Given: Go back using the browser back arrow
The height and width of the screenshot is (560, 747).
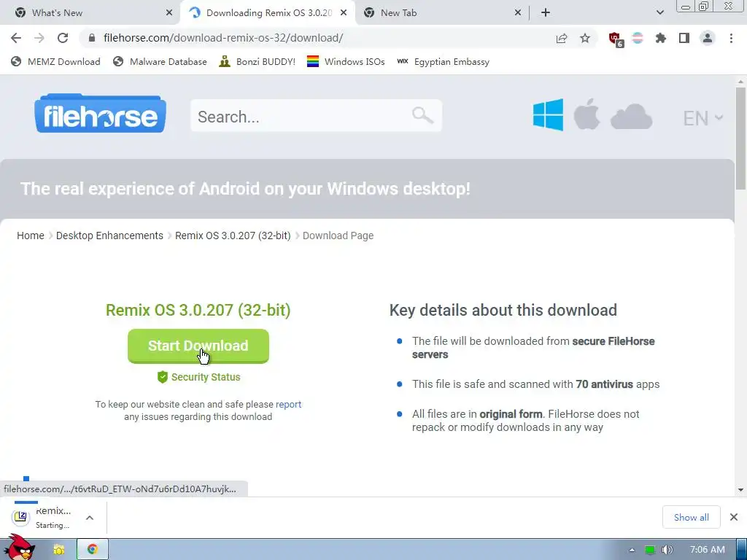Looking at the screenshot, I should [x=16, y=38].
